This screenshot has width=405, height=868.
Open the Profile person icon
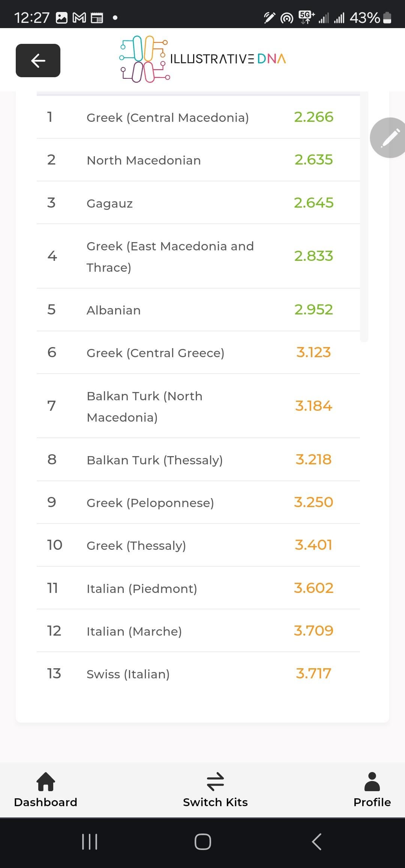click(372, 782)
